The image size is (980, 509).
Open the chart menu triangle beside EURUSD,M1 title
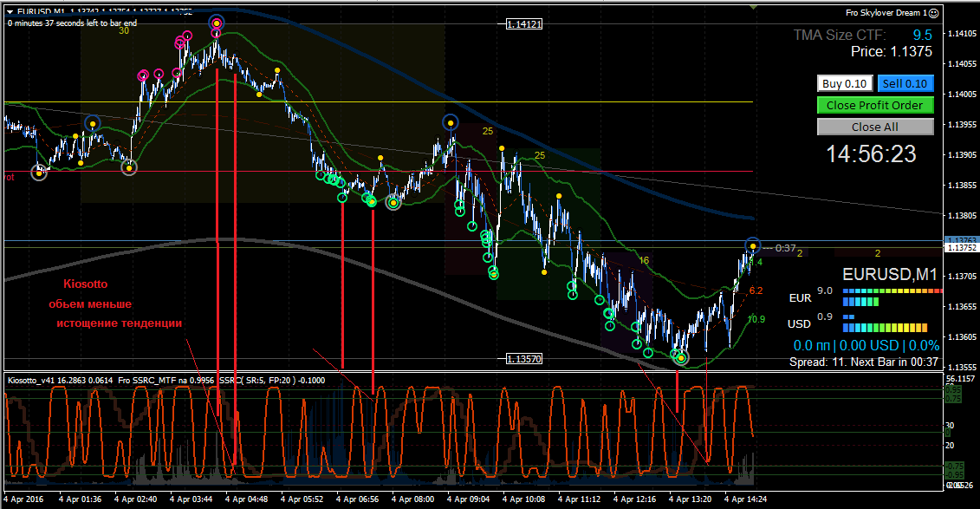click(10, 12)
